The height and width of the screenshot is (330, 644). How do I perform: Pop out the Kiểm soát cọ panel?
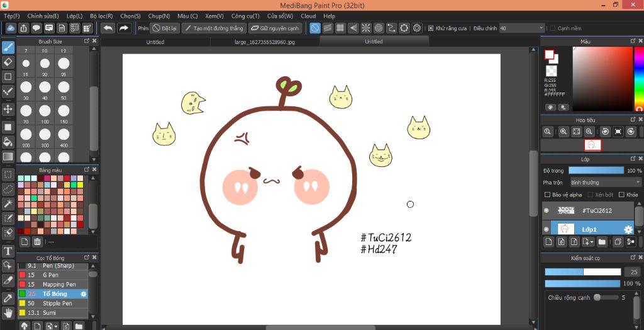pos(633,258)
